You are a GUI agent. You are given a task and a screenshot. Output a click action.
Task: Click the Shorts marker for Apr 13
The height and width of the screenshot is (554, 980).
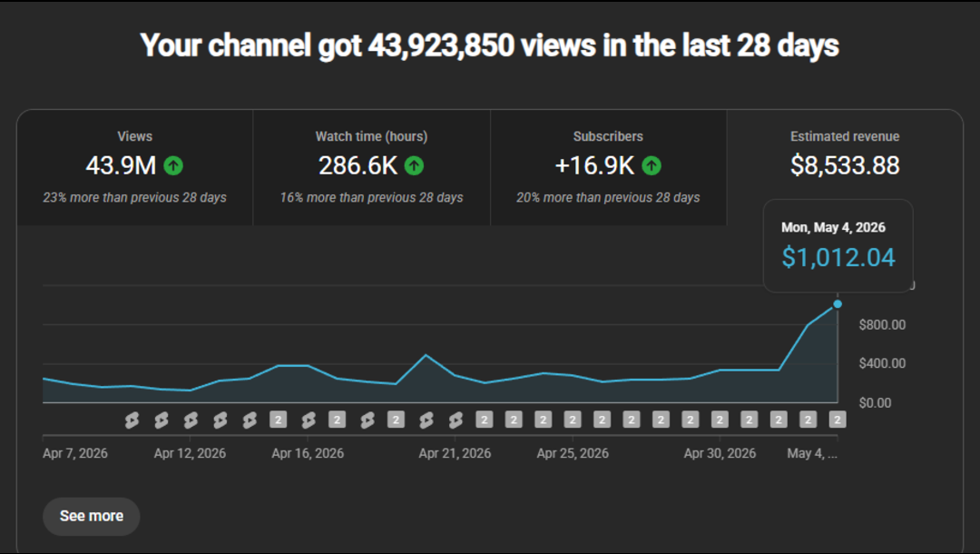pyautogui.click(x=220, y=420)
